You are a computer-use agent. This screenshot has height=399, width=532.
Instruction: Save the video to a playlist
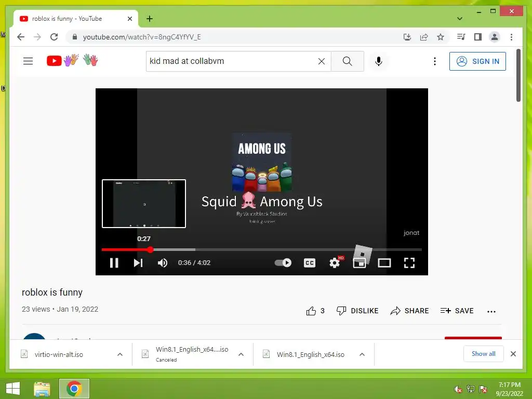[x=457, y=311]
